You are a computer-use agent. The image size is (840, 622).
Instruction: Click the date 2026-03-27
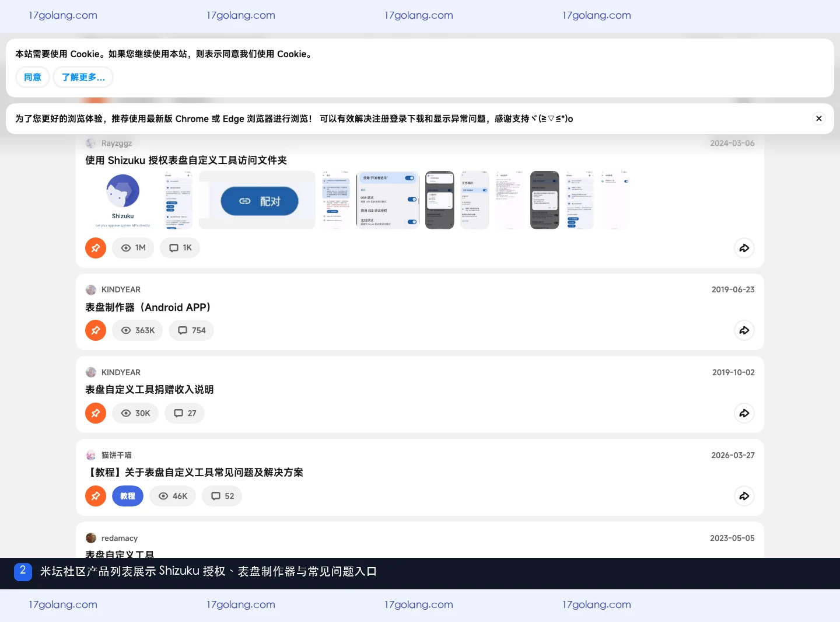point(733,455)
